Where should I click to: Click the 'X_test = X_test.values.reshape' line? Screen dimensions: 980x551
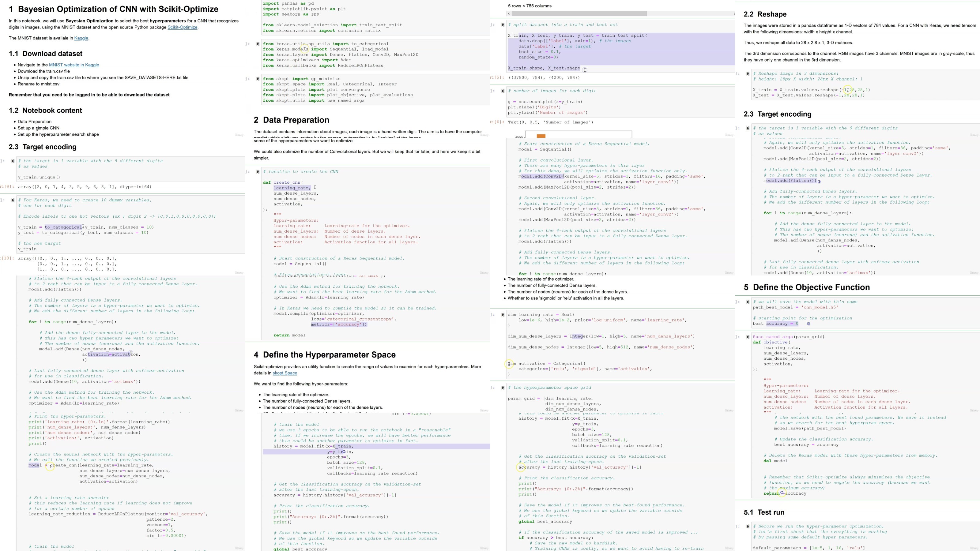(x=809, y=95)
